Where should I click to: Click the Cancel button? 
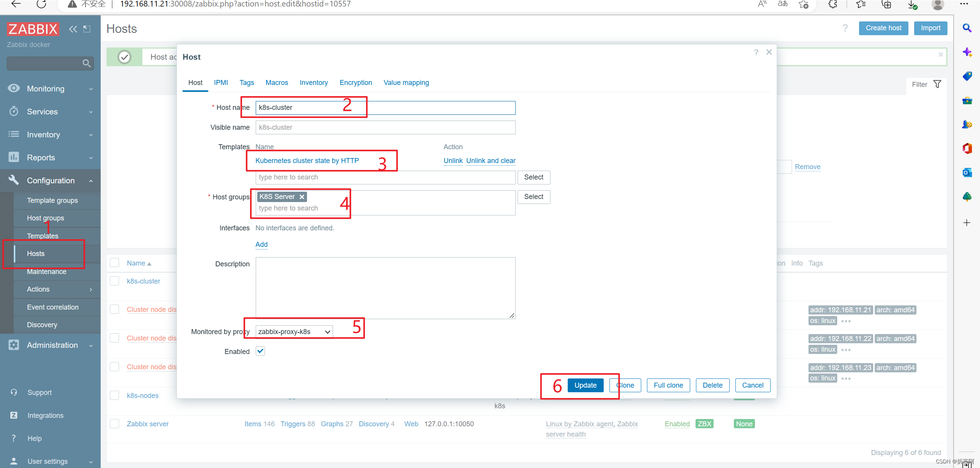753,385
